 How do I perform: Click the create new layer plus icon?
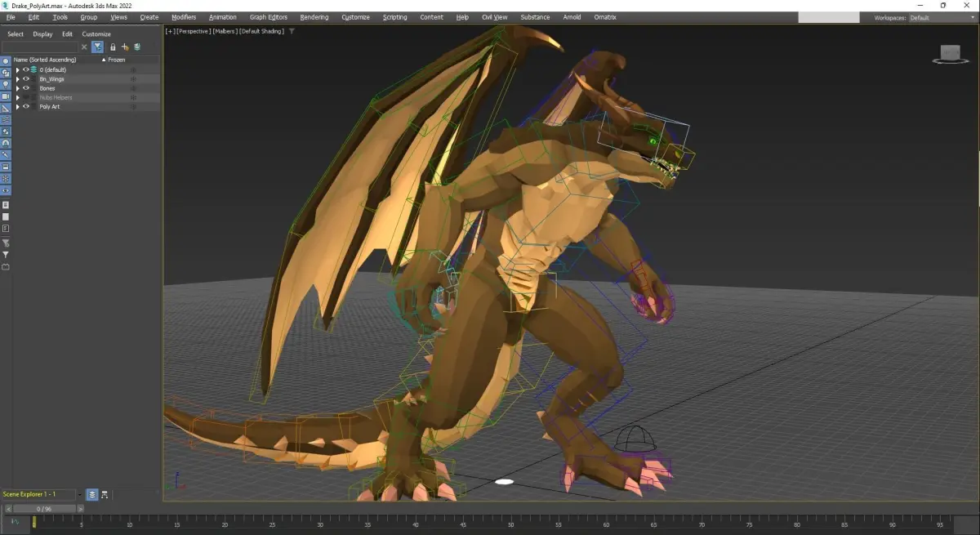125,47
